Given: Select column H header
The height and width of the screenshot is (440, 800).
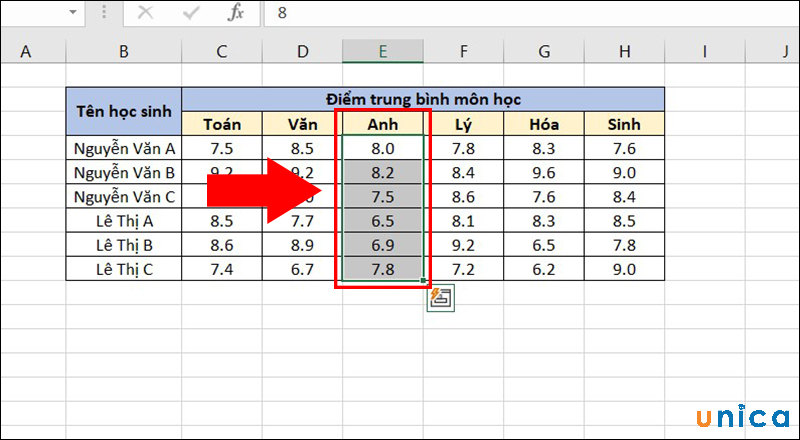Looking at the screenshot, I should pos(624,52).
